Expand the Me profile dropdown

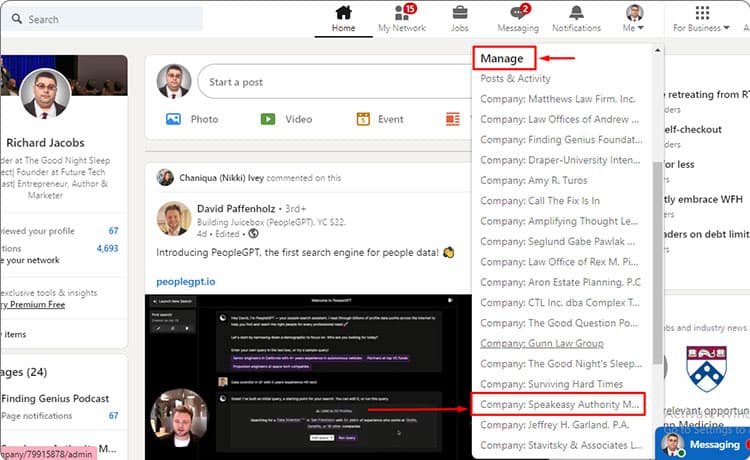click(x=634, y=18)
